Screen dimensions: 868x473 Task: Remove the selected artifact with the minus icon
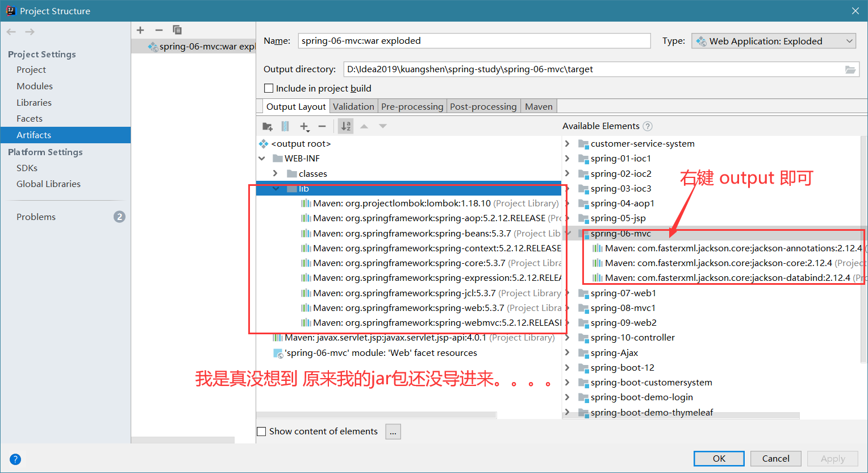(x=157, y=30)
